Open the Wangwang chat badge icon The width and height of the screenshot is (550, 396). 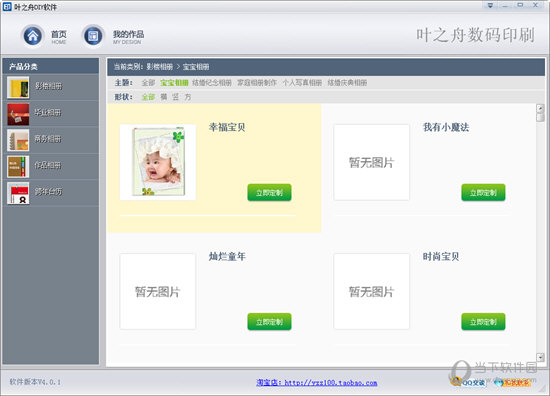(511, 382)
